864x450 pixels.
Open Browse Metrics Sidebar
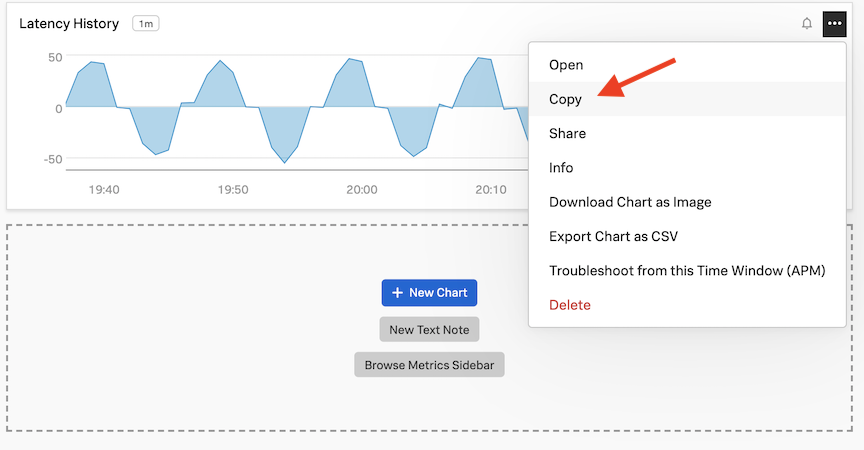click(x=429, y=365)
